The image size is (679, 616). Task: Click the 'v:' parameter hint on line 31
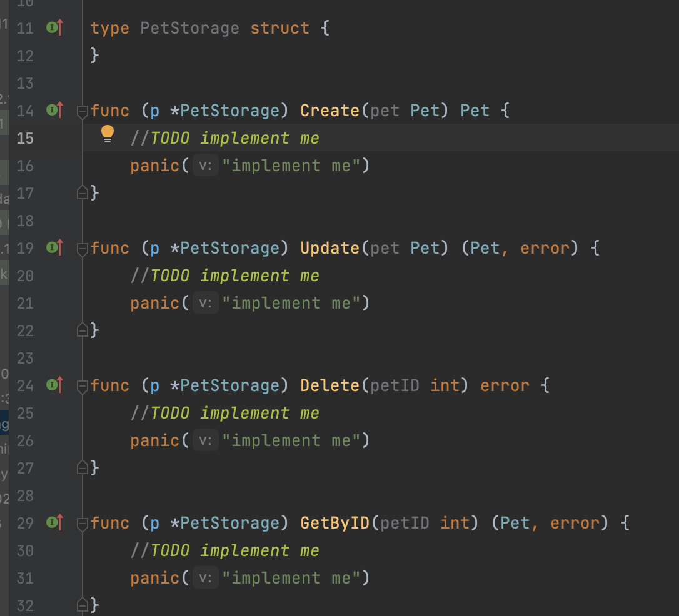pyautogui.click(x=206, y=578)
